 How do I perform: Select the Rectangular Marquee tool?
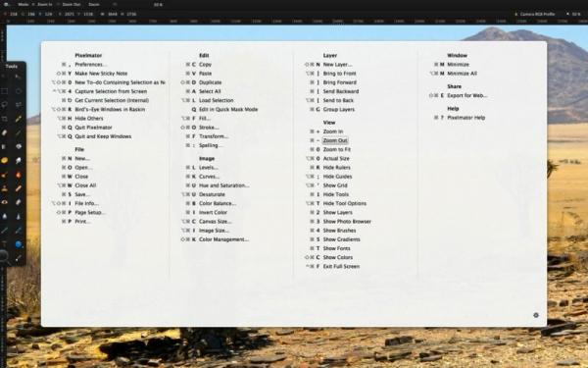[x=5, y=91]
